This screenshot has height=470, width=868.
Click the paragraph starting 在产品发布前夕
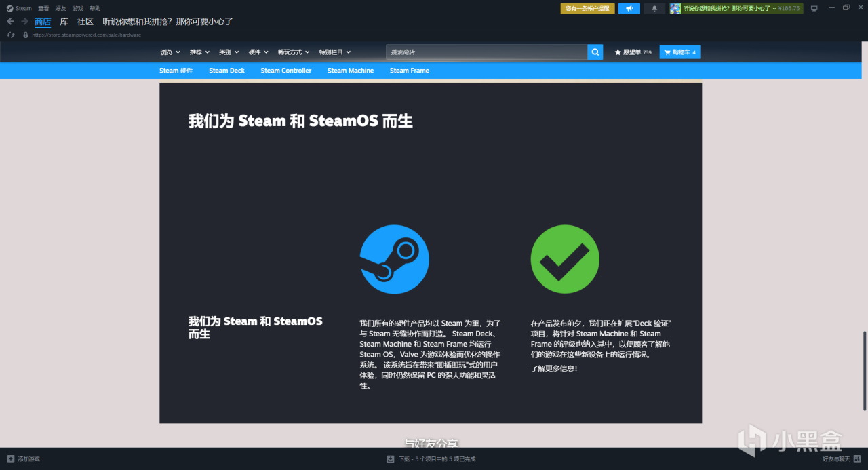pyautogui.click(x=601, y=338)
